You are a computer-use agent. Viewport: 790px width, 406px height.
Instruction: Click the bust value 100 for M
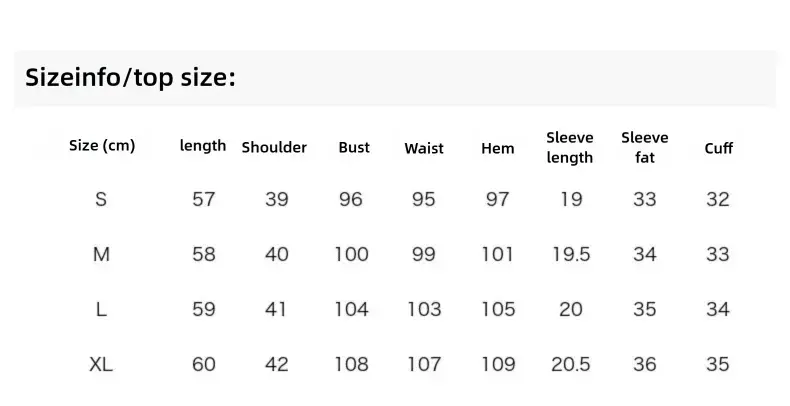(x=352, y=254)
